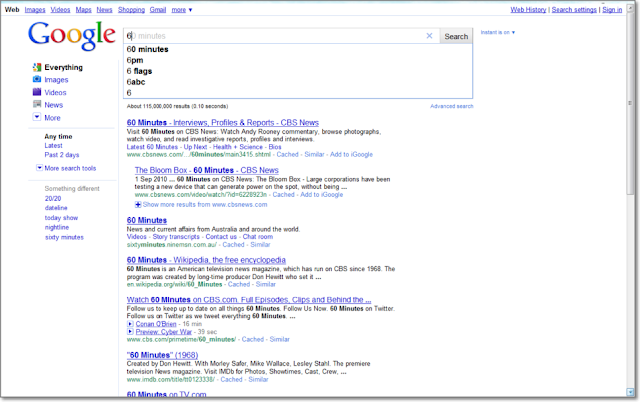
Task: Open the 60 Minutes CBS News result
Action: pos(222,122)
